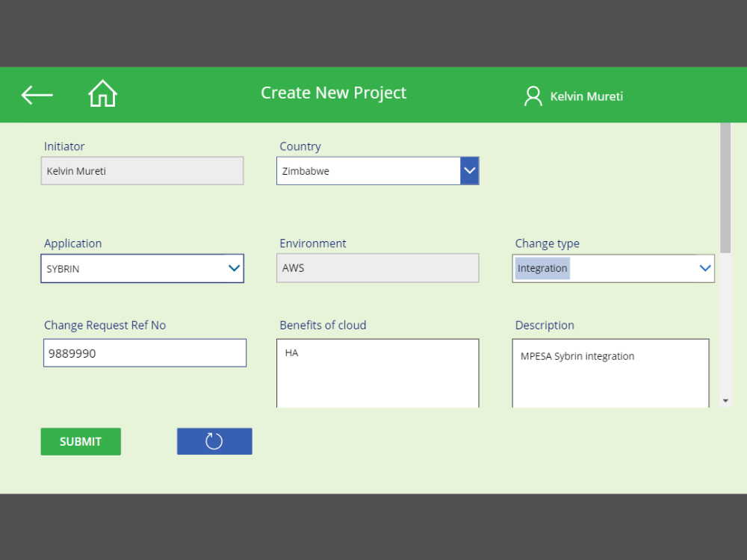Click the Change type label
The height and width of the screenshot is (560, 747).
[547, 243]
